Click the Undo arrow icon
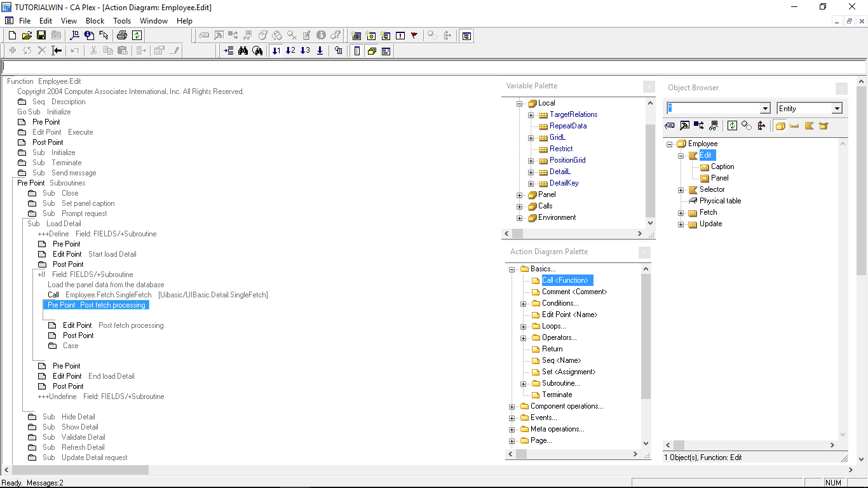868x488 pixels. 74,50
